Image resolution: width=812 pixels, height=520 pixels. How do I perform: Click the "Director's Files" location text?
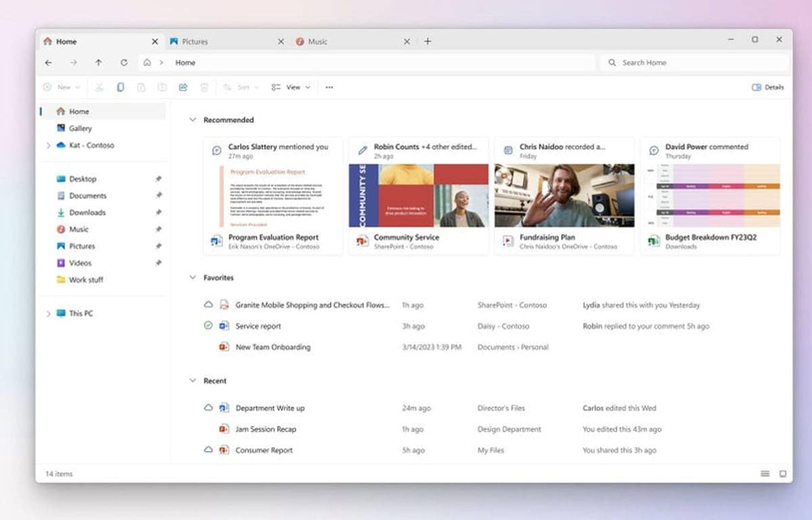coord(501,408)
